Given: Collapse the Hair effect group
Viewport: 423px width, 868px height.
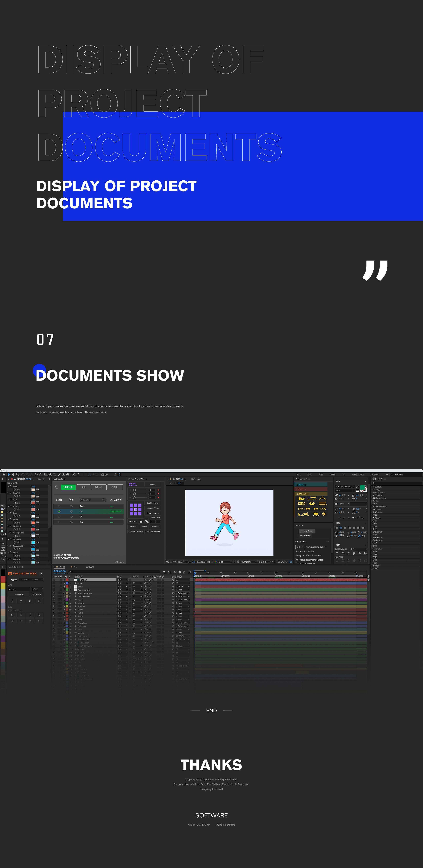Looking at the screenshot, I should click(x=8, y=500).
